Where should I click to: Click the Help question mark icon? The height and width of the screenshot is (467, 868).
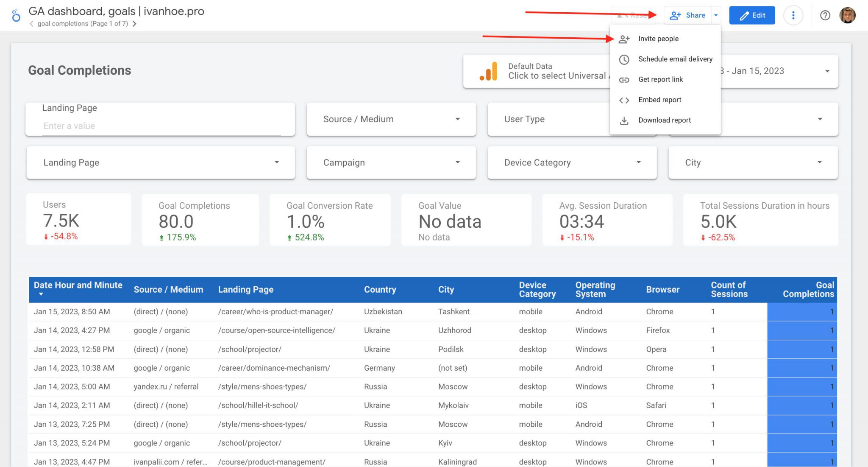coord(825,15)
